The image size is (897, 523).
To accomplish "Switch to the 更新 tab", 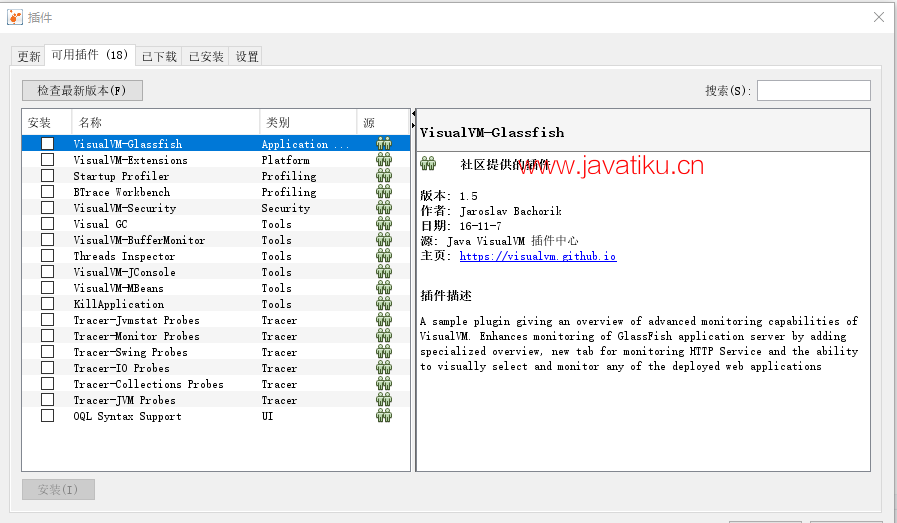I will pos(29,56).
